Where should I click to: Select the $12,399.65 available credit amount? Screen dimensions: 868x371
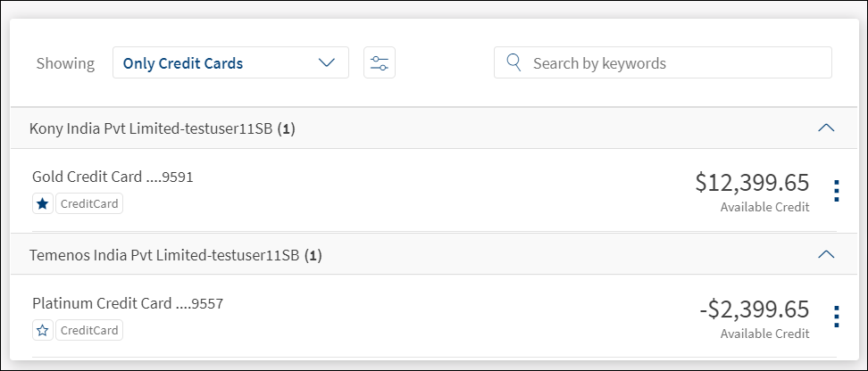click(752, 183)
